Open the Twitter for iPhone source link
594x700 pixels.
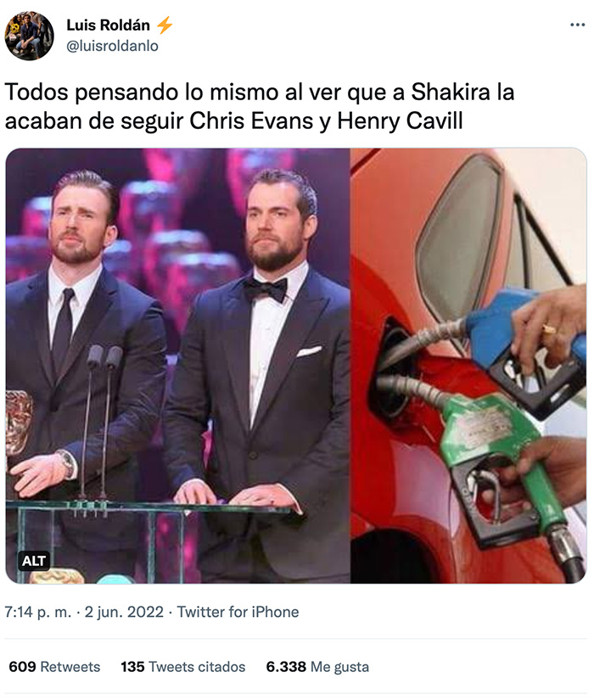tap(238, 612)
